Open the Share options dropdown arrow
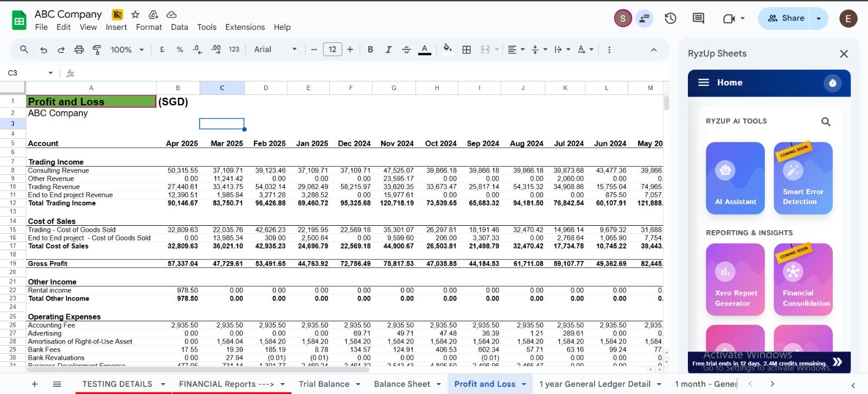868x394 pixels. pos(819,18)
